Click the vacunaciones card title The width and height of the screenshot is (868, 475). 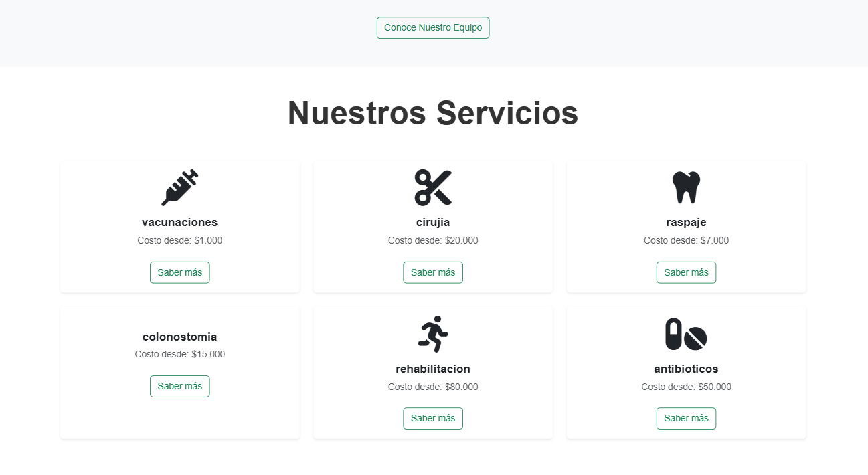tap(179, 222)
